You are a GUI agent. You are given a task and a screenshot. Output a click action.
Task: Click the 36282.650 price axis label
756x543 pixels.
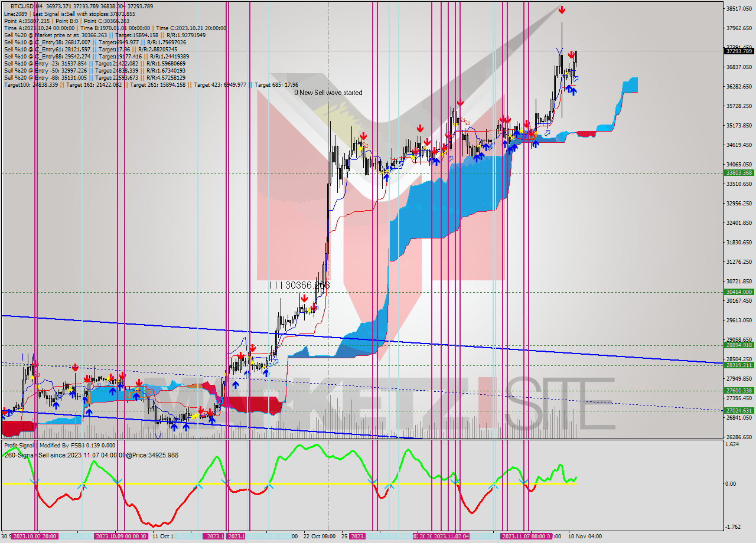pyautogui.click(x=738, y=86)
